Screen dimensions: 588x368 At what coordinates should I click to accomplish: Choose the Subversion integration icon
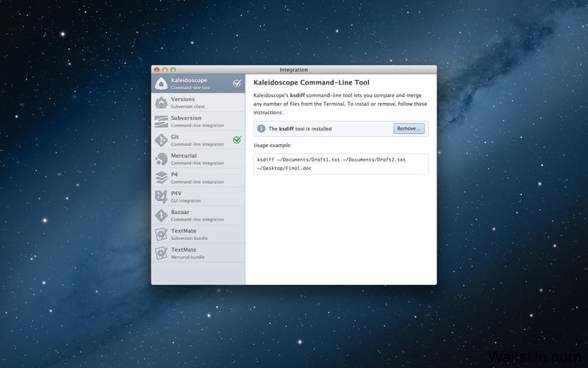pos(162,121)
